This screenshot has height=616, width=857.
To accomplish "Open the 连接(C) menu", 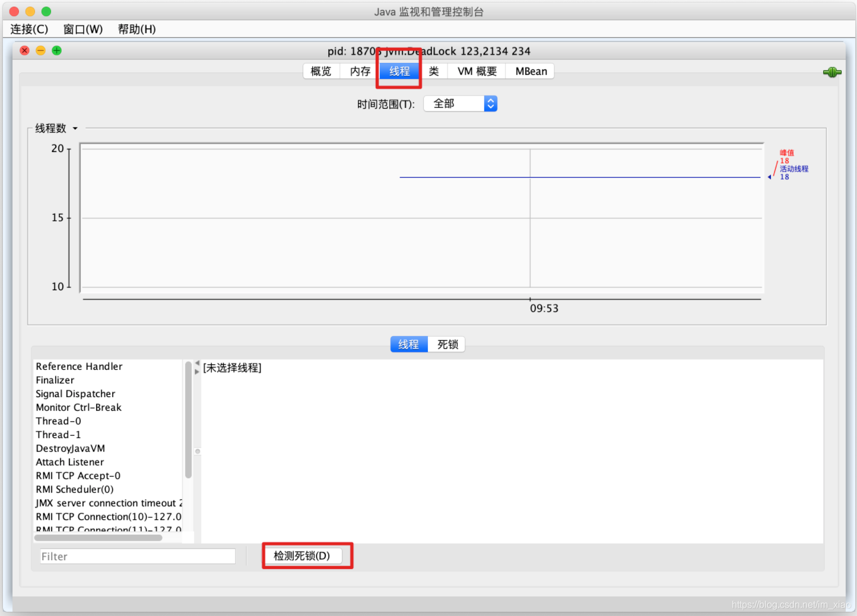I will coord(29,29).
